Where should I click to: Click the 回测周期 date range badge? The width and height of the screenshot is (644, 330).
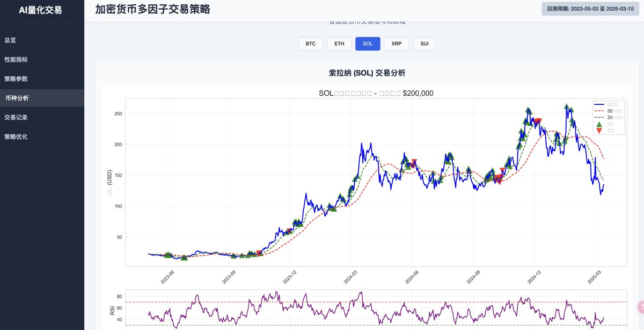(590, 9)
